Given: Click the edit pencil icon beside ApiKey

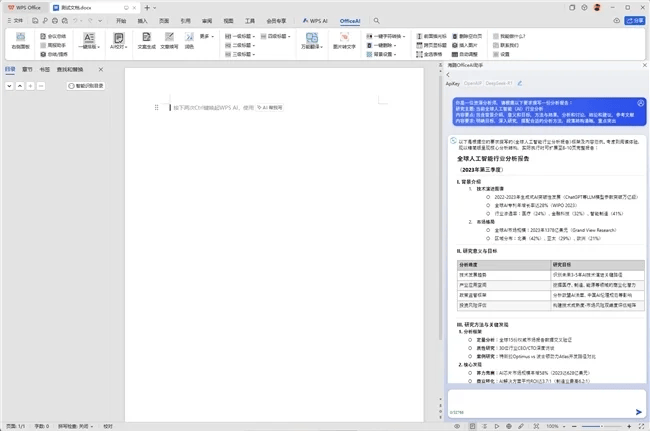Looking at the screenshot, I should tap(519, 83).
